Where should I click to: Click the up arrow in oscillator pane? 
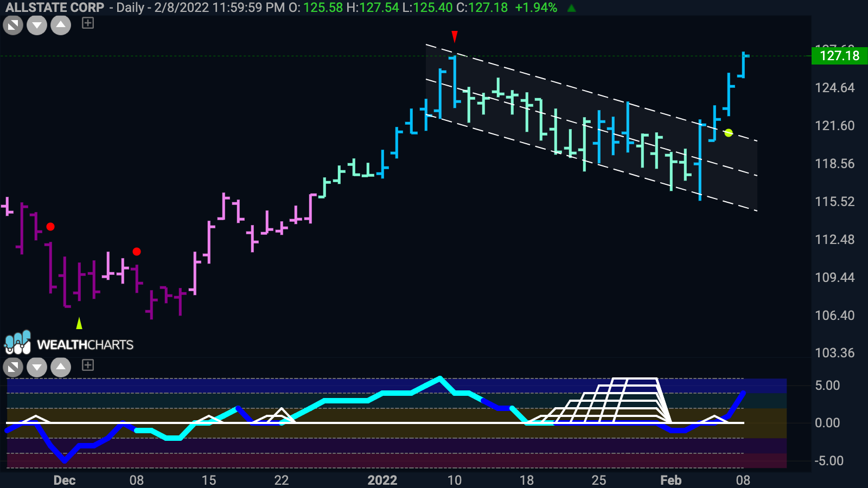click(x=61, y=368)
